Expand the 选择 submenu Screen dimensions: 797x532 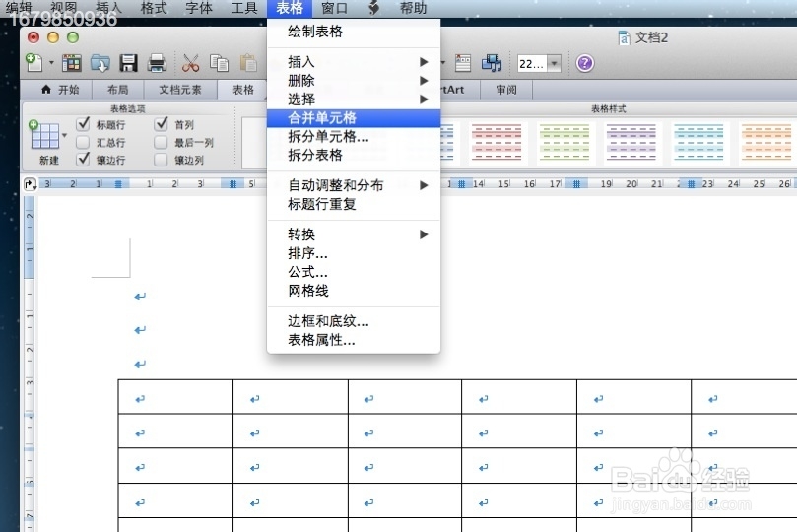[354, 100]
